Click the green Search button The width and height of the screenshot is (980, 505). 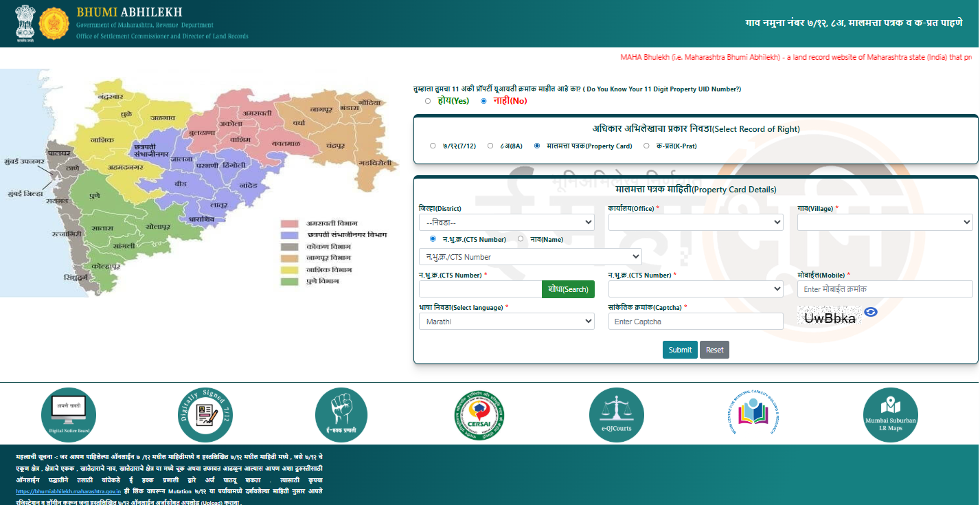pyautogui.click(x=568, y=289)
